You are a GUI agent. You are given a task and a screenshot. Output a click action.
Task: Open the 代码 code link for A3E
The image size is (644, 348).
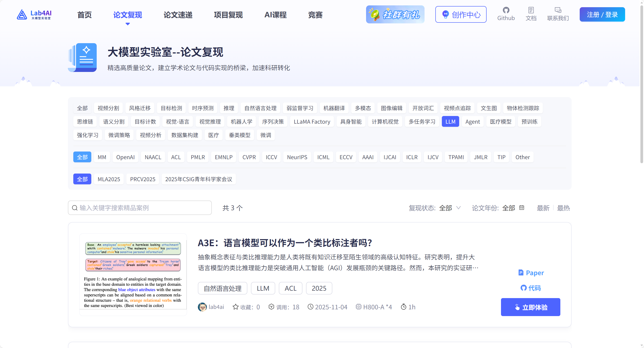(x=530, y=288)
